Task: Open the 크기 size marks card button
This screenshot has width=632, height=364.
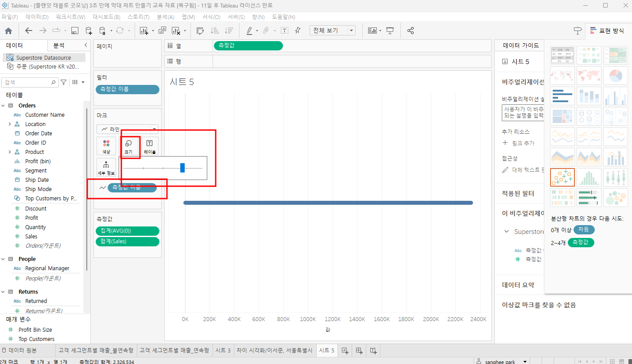Action: [128, 146]
